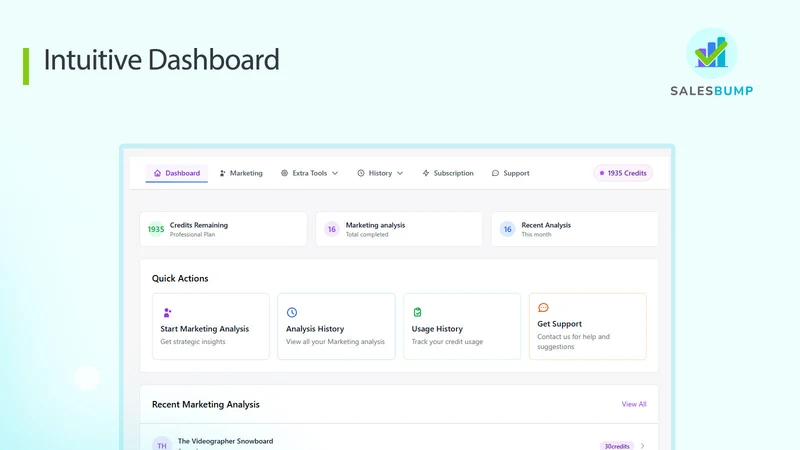The width and height of the screenshot is (800, 450).
Task: Click the Recent Marketing Analysis heading
Action: click(206, 404)
